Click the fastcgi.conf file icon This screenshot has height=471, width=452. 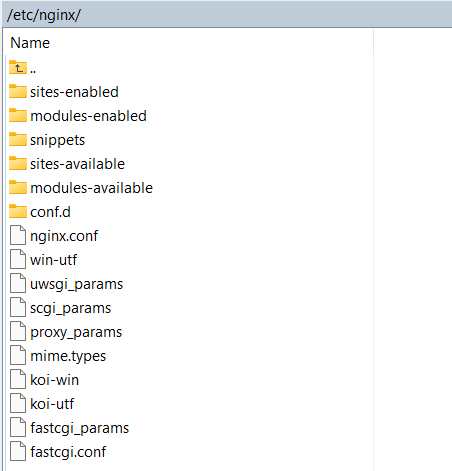click(x=18, y=451)
